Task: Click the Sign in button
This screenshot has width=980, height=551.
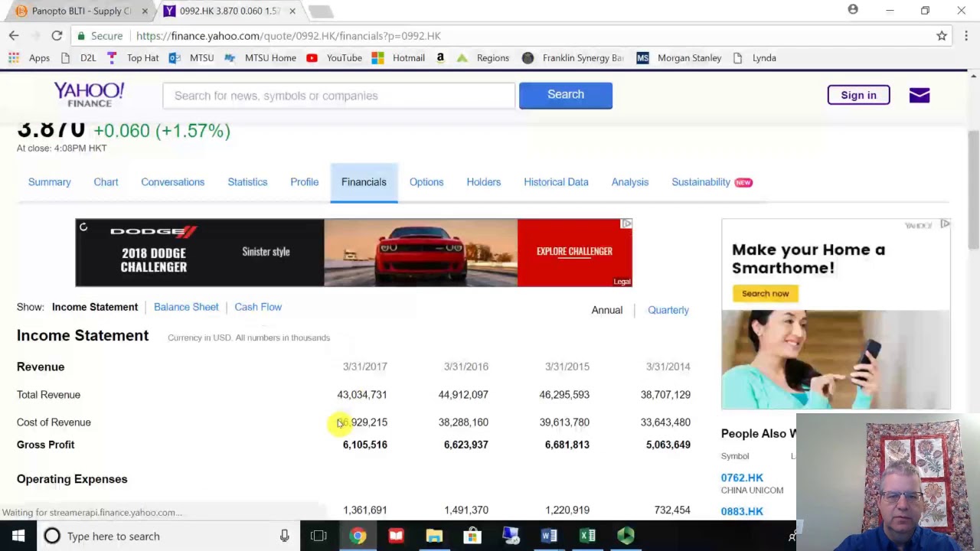Action: 858,95
